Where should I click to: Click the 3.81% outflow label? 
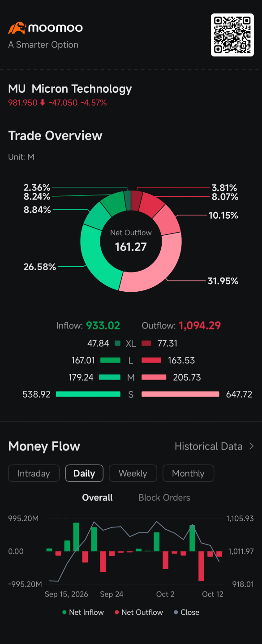(225, 188)
